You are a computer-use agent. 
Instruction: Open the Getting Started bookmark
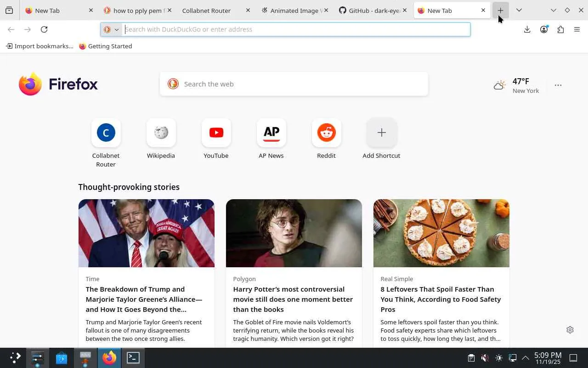click(106, 46)
